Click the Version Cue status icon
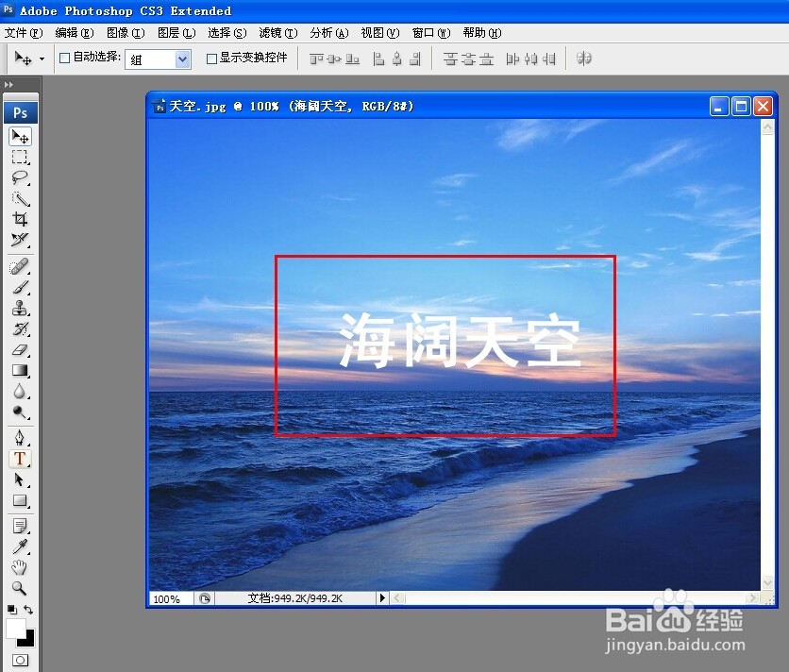Viewport: 789px width, 672px height. [204, 598]
